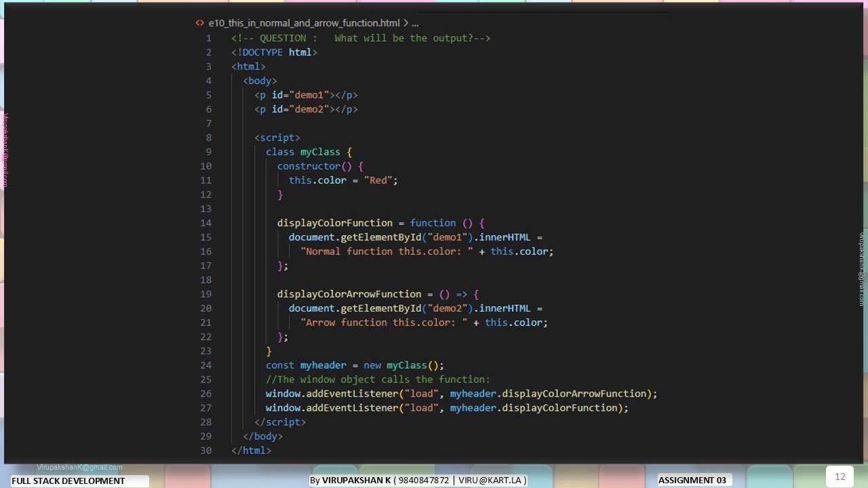868x488 pixels.
Task: Click the myClass class name on line 9
Action: coord(320,152)
